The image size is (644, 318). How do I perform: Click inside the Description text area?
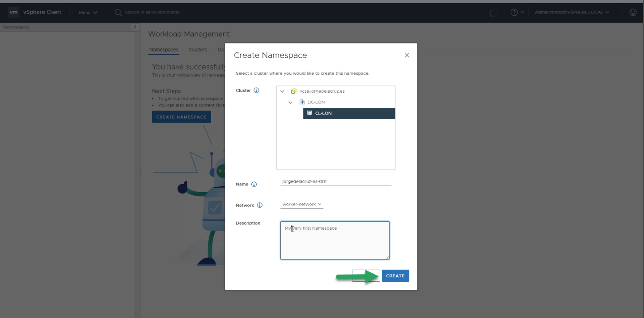tap(335, 241)
